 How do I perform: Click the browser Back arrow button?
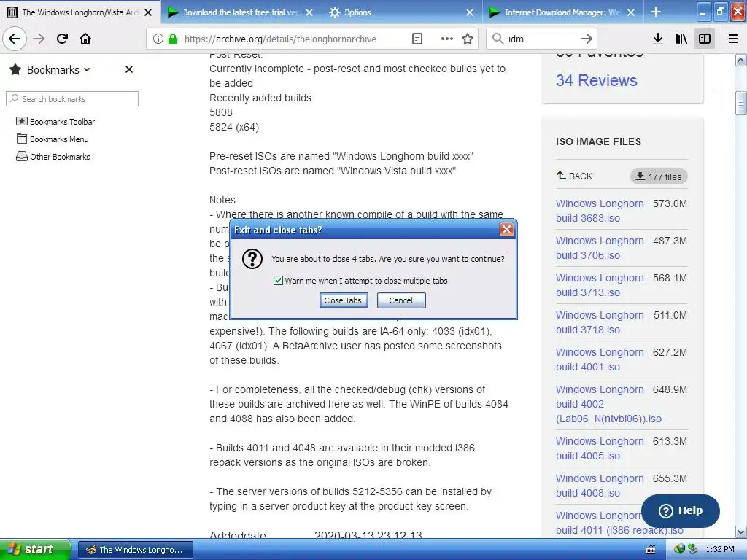click(15, 39)
